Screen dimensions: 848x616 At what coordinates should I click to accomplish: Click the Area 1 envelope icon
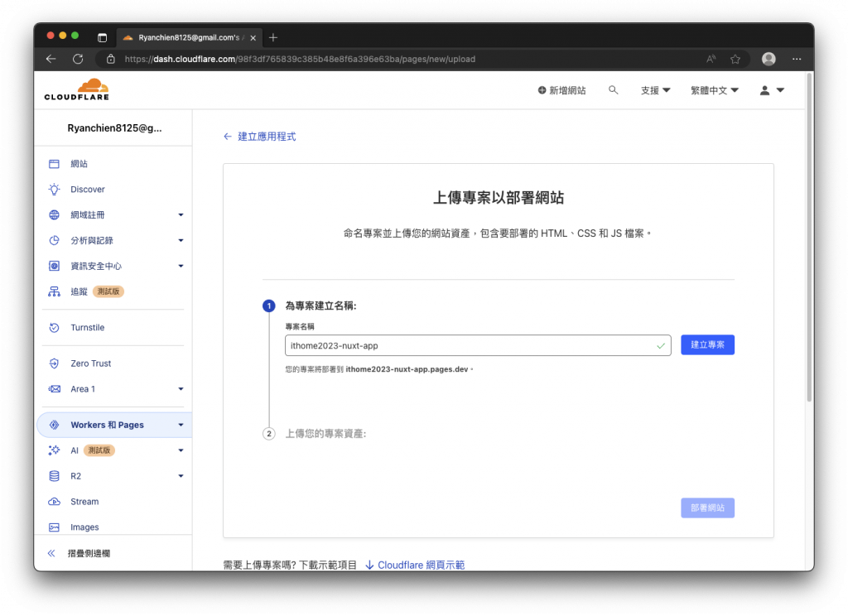[54, 389]
